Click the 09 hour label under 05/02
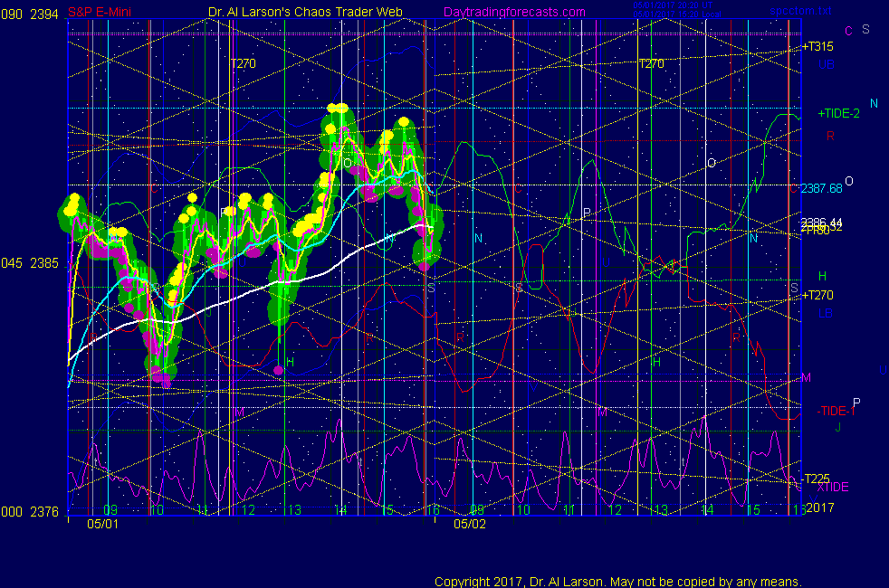 click(477, 510)
